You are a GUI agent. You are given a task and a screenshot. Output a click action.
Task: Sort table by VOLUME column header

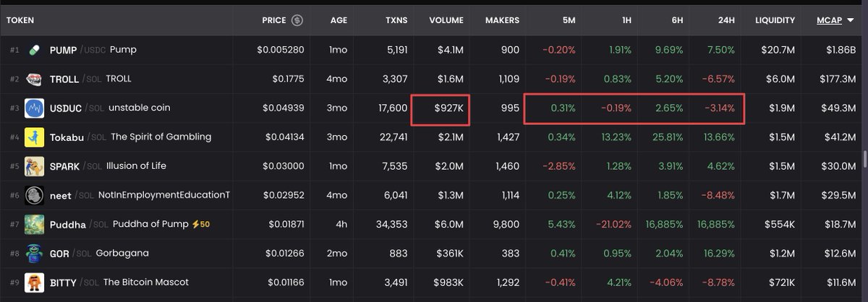click(446, 20)
